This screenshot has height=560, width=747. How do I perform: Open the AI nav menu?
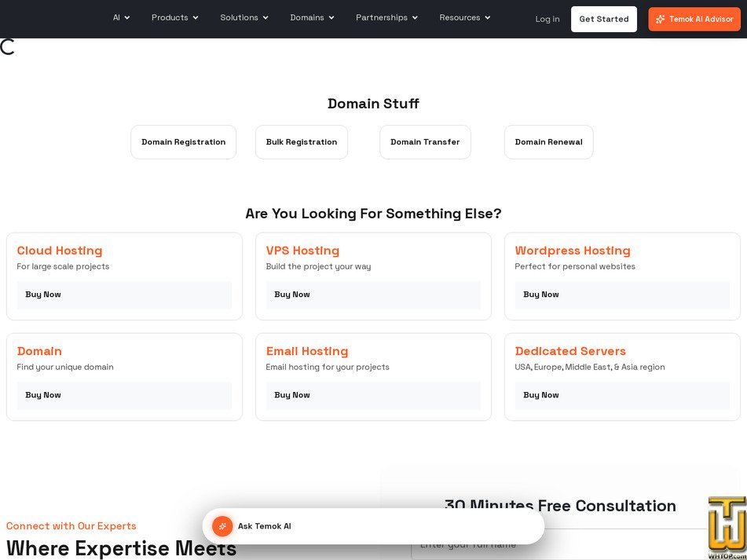tap(121, 17)
